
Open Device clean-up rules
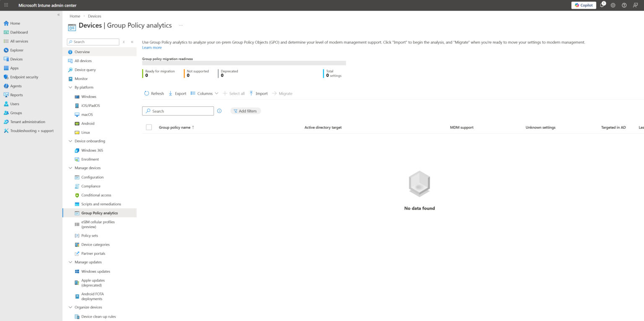pos(99,317)
